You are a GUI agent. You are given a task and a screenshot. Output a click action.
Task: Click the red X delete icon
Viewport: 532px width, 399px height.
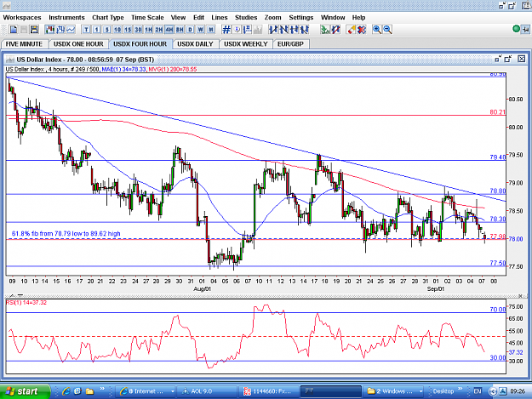pyautogui.click(x=362, y=30)
